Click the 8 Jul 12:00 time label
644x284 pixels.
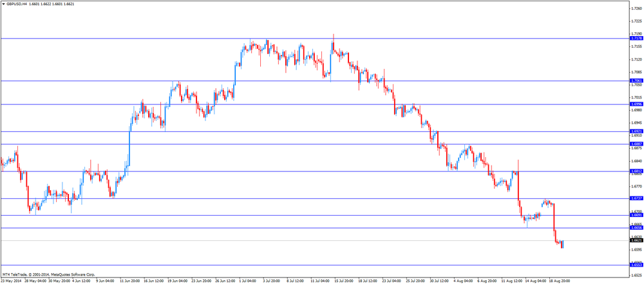tap(297, 281)
